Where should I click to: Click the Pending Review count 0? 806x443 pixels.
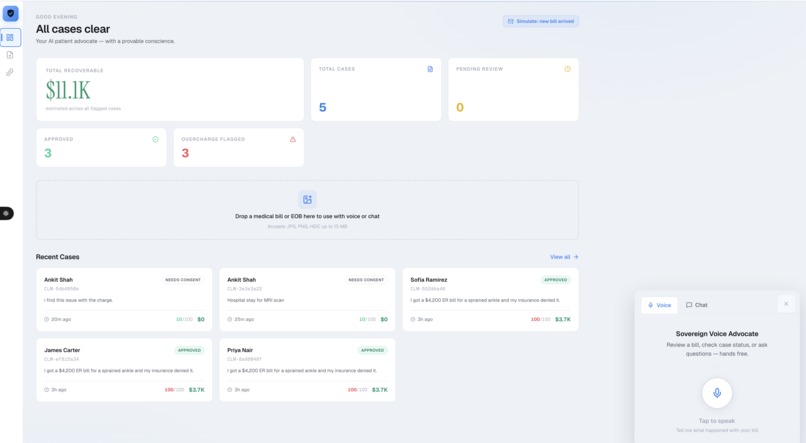(x=460, y=107)
